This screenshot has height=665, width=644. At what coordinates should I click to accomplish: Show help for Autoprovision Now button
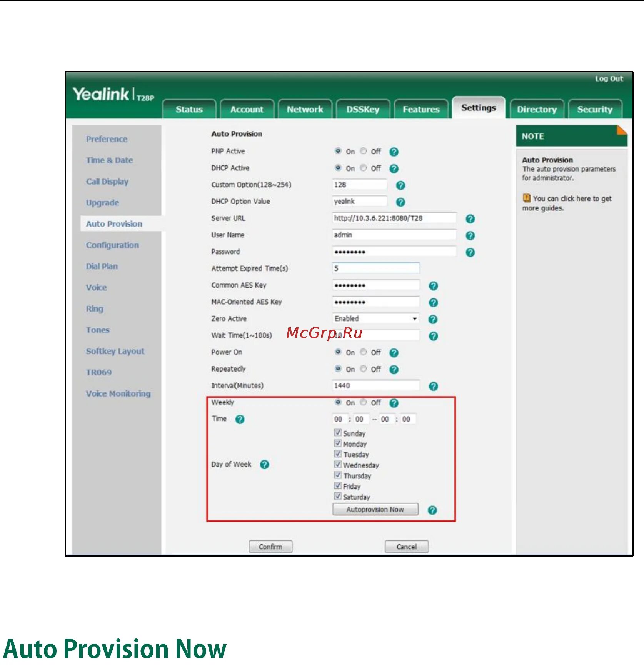pyautogui.click(x=432, y=510)
